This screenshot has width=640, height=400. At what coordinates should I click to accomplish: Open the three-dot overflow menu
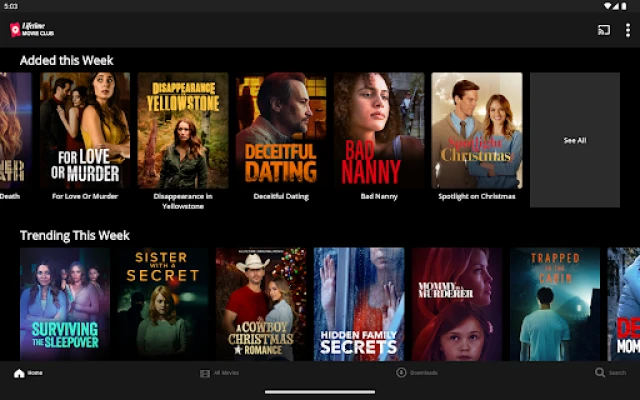click(x=627, y=30)
